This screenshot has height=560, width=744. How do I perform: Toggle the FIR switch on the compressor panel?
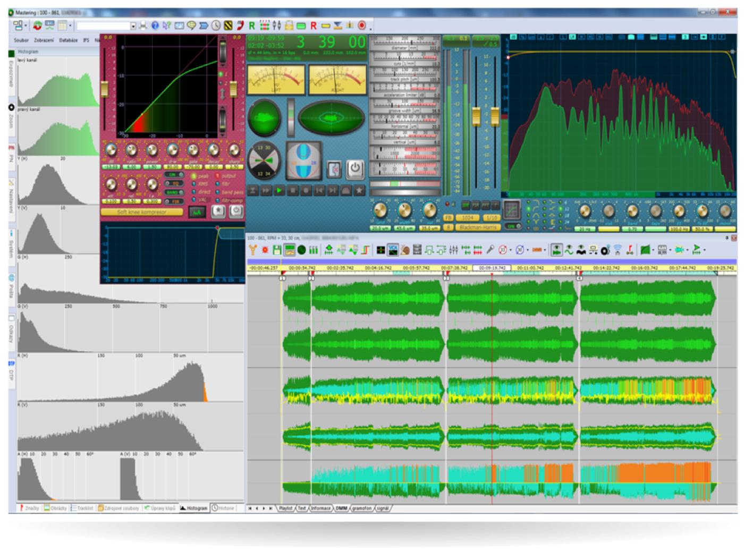click(174, 201)
